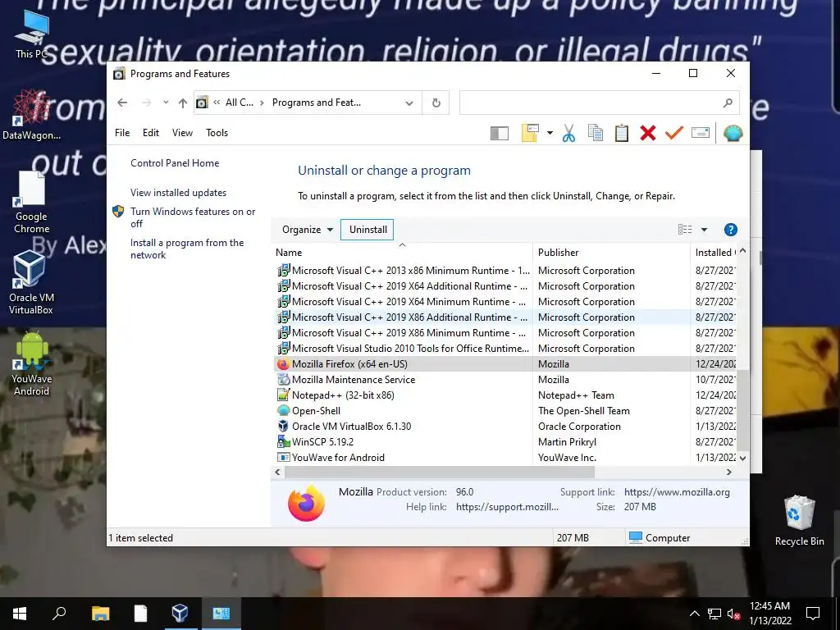Open the View menu
Screen dimensions: 840x630
[182, 133]
